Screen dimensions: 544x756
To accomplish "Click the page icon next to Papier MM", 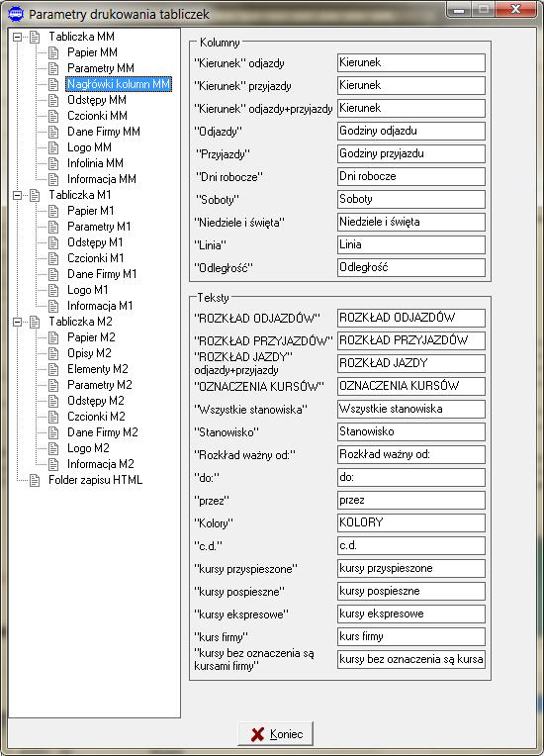I will [53, 52].
